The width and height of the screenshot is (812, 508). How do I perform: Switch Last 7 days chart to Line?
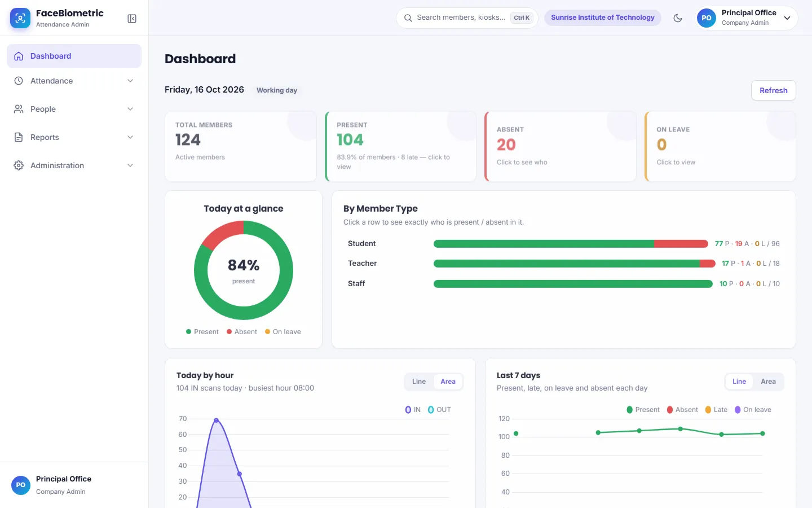[x=739, y=382]
